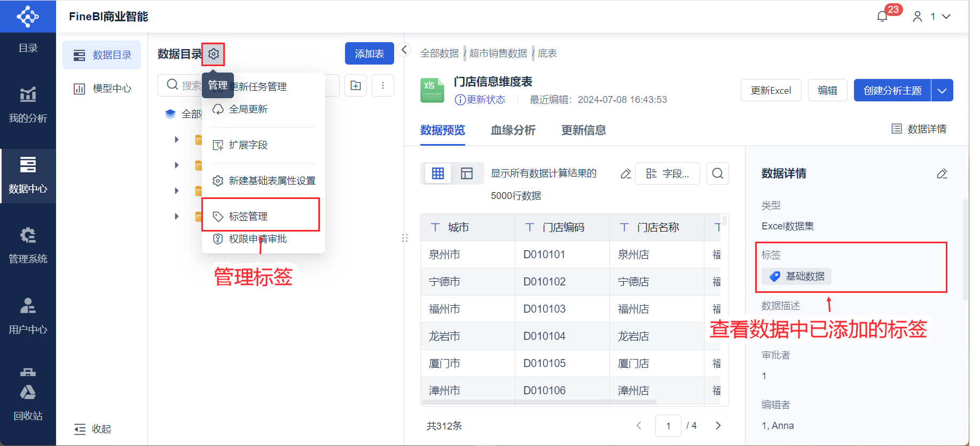Open 回收站 in sidebar

[28, 402]
